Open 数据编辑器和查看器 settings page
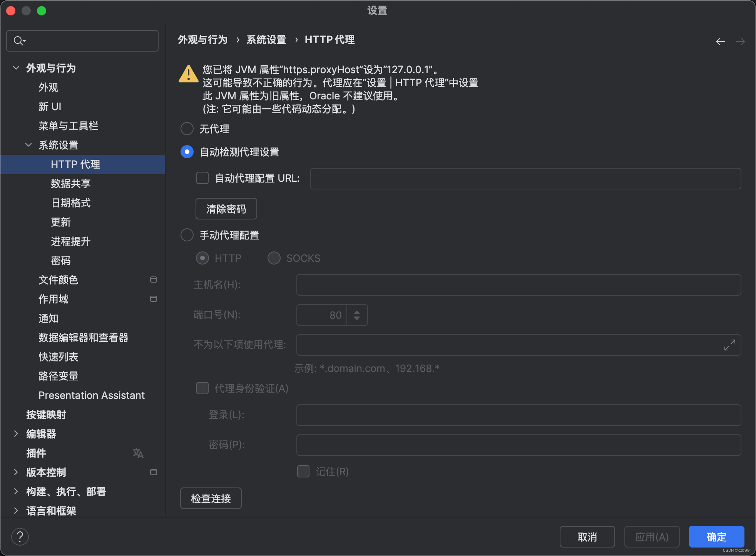The height and width of the screenshot is (556, 756). coord(83,338)
